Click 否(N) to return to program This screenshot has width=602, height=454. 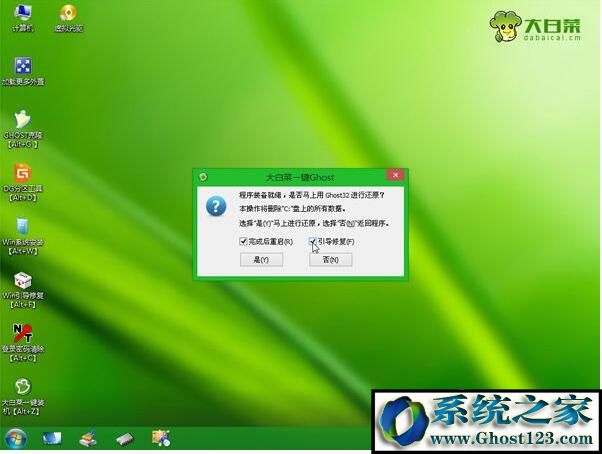331,260
